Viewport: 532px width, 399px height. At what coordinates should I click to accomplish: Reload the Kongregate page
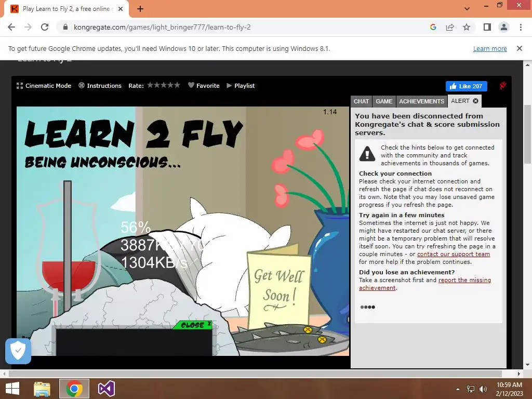point(45,27)
